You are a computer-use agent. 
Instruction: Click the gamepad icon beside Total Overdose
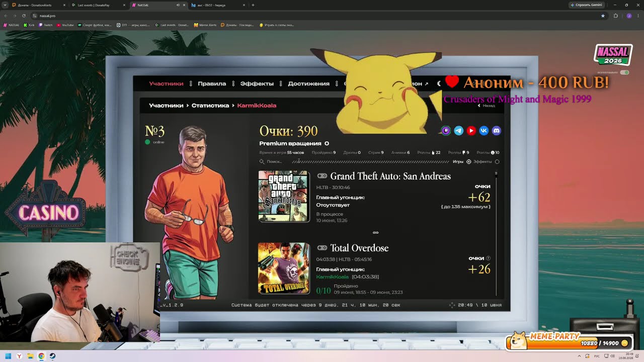click(322, 248)
